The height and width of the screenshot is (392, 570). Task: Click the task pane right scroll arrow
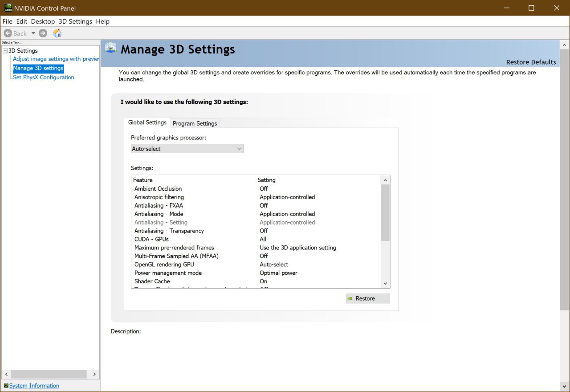tap(94, 374)
